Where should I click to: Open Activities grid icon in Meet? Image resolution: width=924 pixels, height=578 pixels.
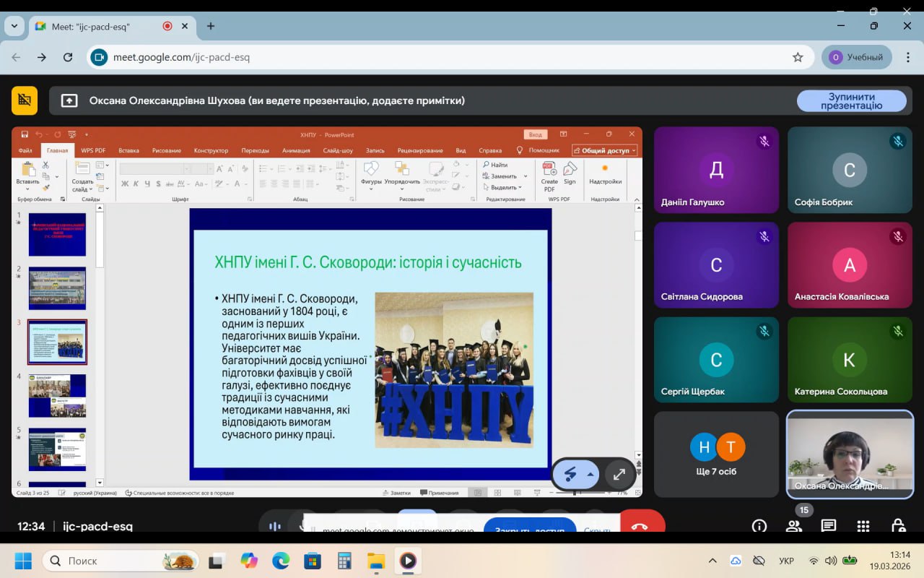[863, 526]
